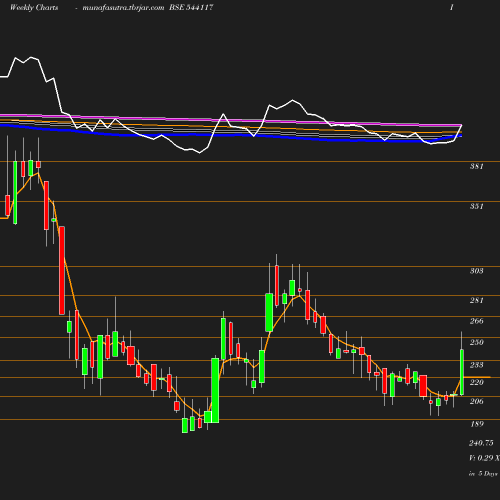Click the 206 price level label
This screenshot has height=500, width=500.
coord(477,401)
